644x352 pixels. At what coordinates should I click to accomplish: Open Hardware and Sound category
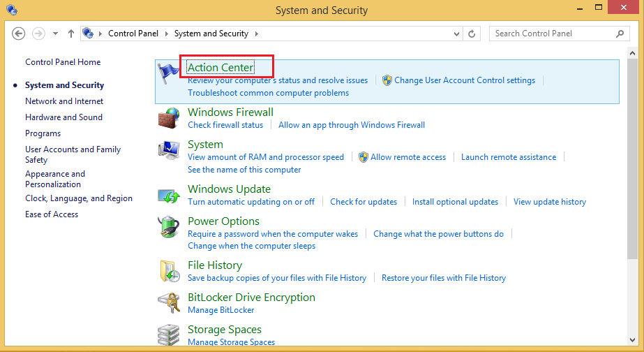(63, 117)
